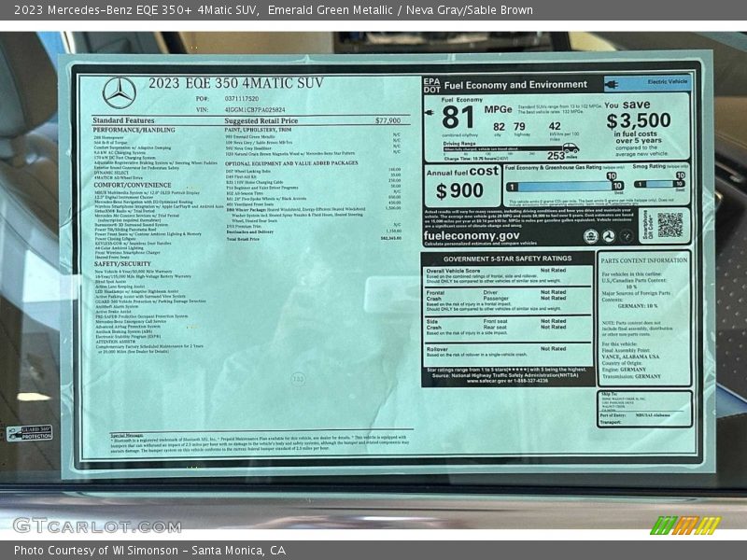Click the EPA leaf certification icon

(x=591, y=235)
